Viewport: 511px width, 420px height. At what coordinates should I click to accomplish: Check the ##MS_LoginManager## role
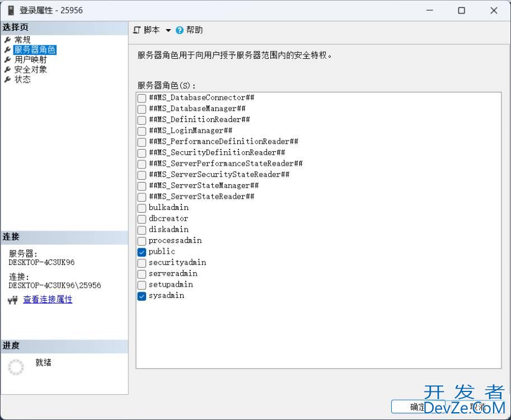pos(142,131)
